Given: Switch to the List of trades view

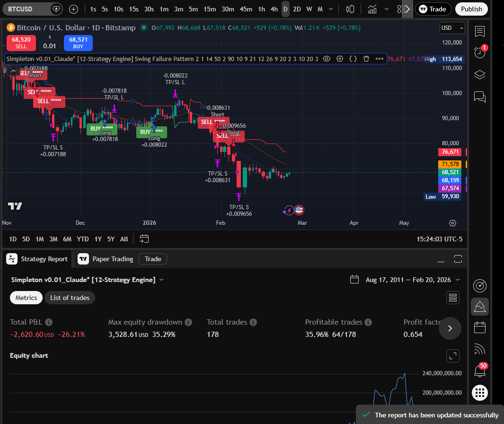Looking at the screenshot, I should (x=70, y=298).
